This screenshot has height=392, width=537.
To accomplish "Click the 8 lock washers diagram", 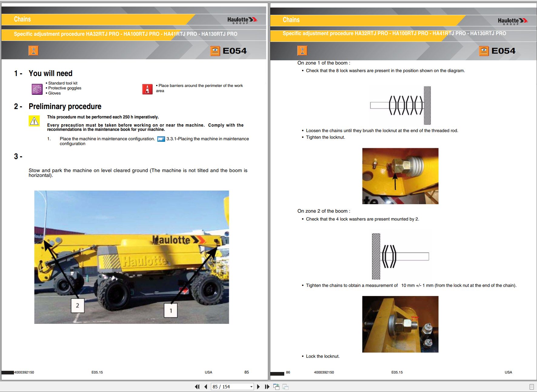I will point(400,105).
